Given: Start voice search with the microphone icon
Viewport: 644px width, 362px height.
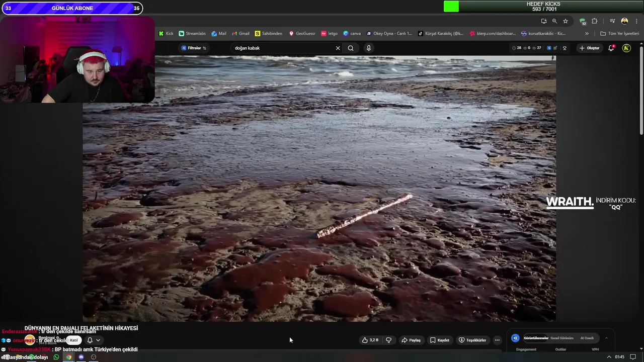Looking at the screenshot, I should pyautogui.click(x=369, y=48).
